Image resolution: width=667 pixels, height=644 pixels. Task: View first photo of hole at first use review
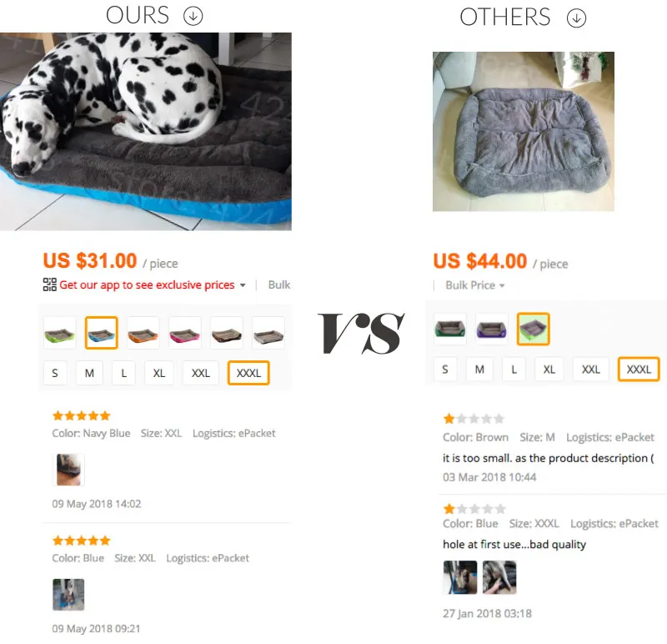point(460,577)
